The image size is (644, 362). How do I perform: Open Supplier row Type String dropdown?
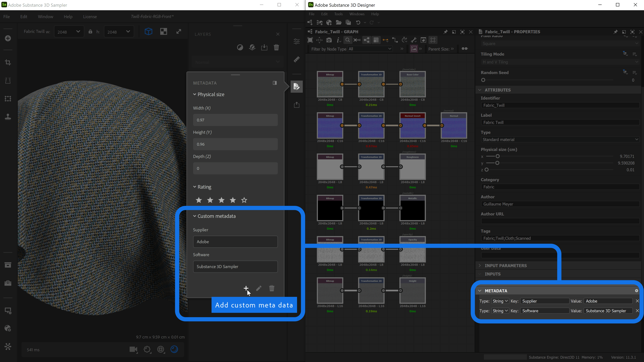point(500,301)
